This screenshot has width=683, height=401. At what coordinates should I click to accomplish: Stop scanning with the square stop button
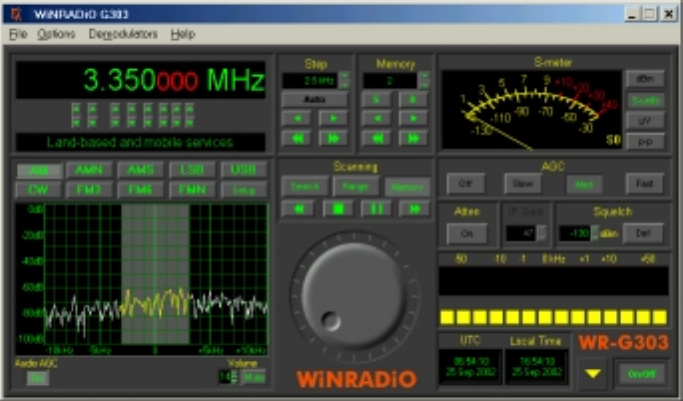click(338, 209)
